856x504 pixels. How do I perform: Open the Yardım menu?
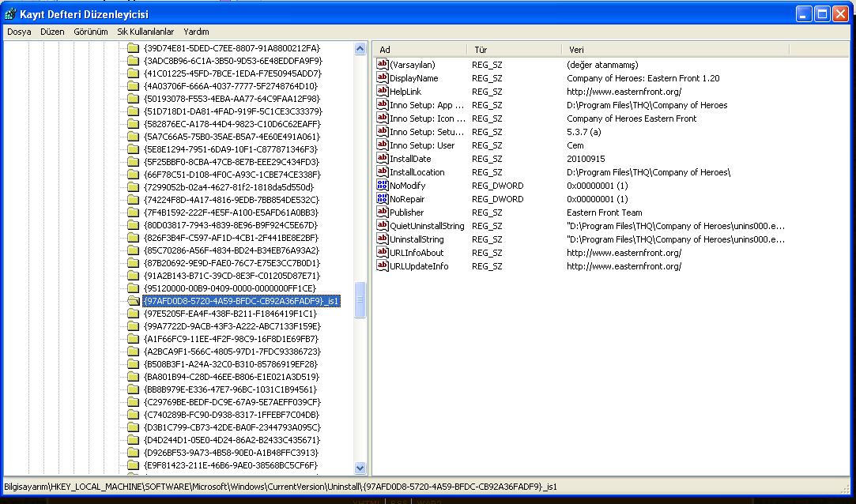[x=196, y=32]
